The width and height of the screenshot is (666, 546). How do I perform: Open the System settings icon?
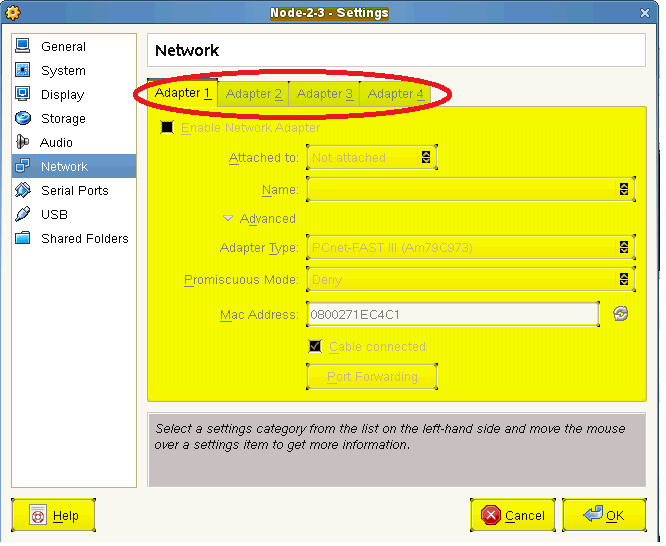22,71
